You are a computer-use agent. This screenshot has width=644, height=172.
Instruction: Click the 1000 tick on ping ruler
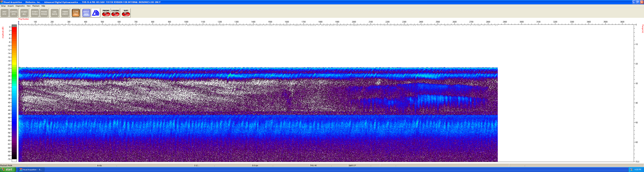(186, 22)
